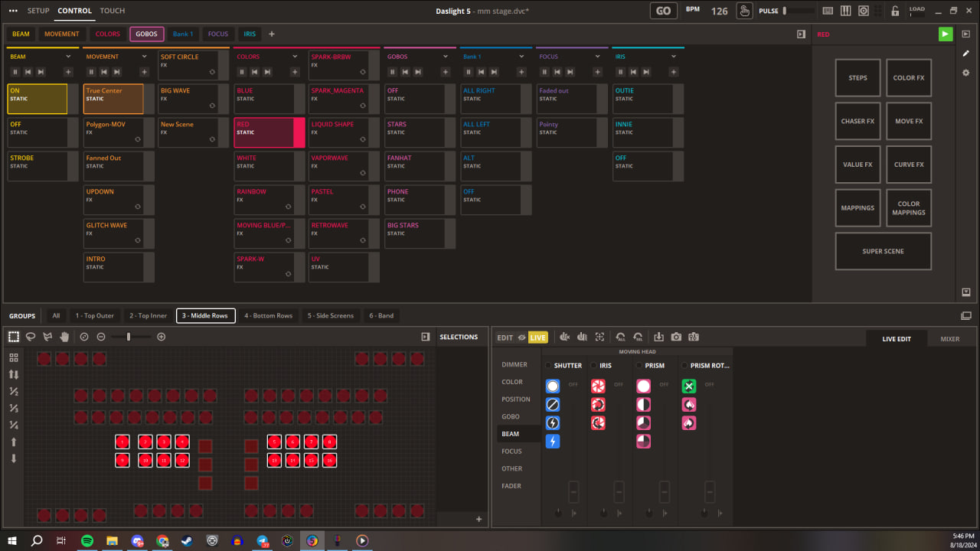Viewport: 980px width, 551px height.
Task: Expand the MOVEMENT page dropdown
Action: (x=144, y=57)
